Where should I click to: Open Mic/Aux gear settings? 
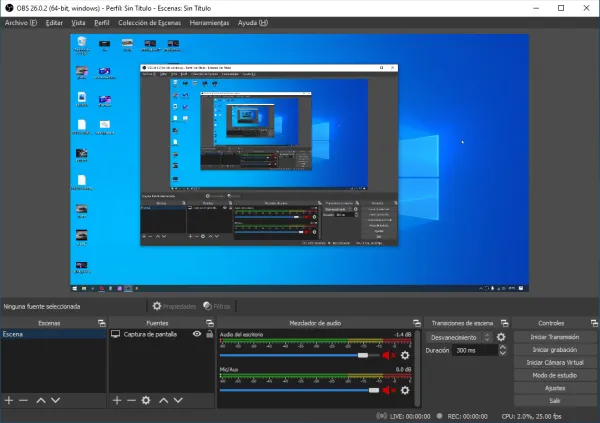click(x=405, y=390)
